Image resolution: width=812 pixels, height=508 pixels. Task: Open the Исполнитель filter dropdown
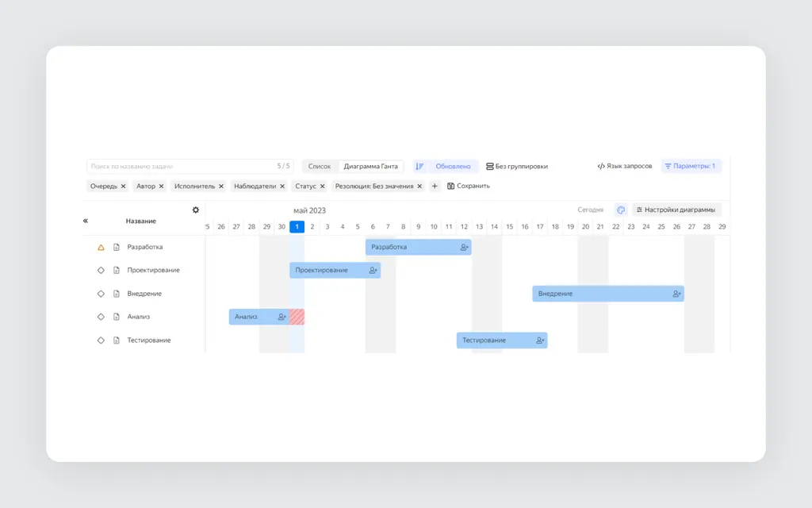point(194,186)
